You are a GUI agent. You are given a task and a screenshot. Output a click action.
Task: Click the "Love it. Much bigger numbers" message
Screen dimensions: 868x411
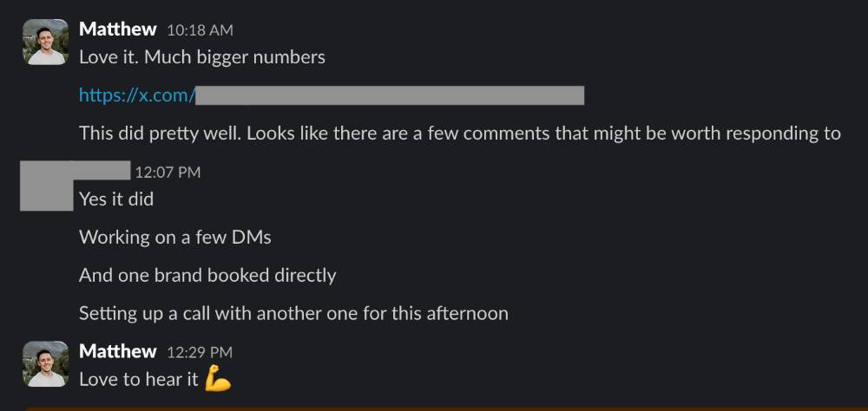tap(201, 57)
